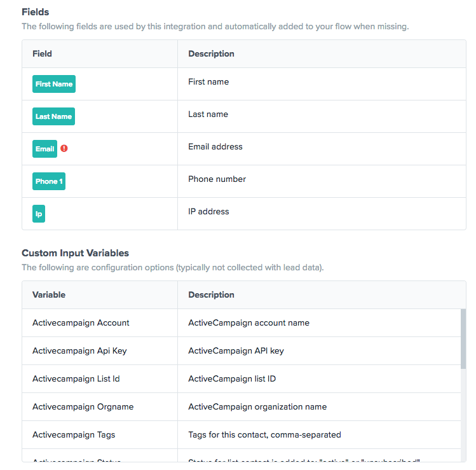Click the red required-field alert icon next to Email
This screenshot has height=470, width=476.
pos(64,148)
